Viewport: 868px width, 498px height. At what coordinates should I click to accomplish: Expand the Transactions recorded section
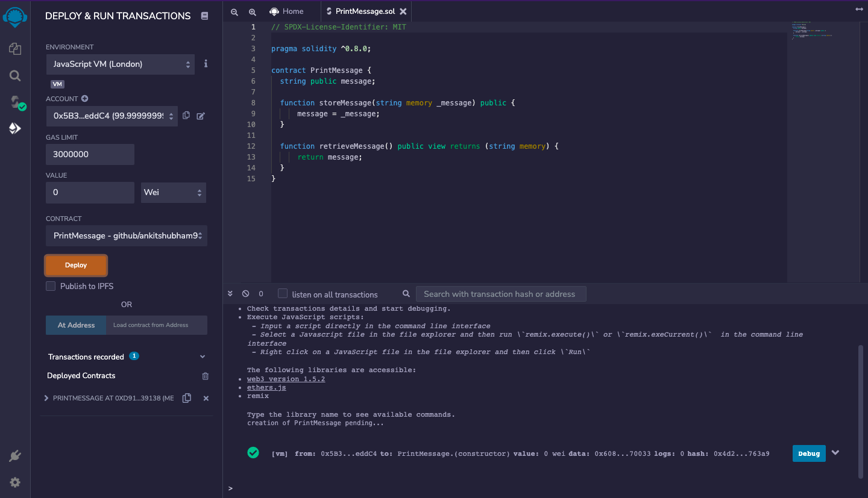[203, 357]
